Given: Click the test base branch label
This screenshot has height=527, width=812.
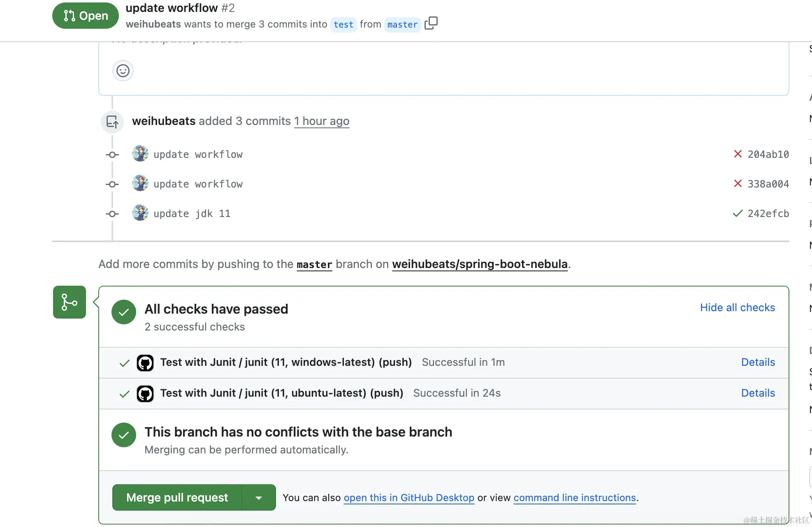Looking at the screenshot, I should coord(343,25).
